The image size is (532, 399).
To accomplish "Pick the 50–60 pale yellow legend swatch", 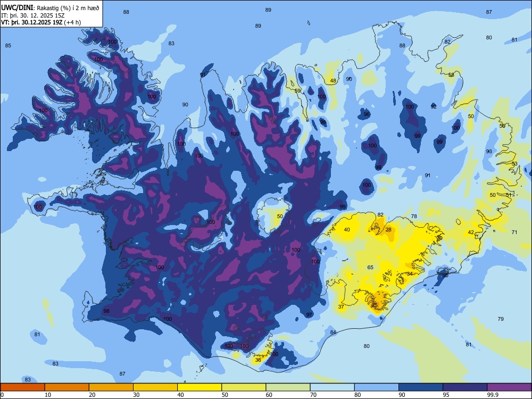I will 244,387.
